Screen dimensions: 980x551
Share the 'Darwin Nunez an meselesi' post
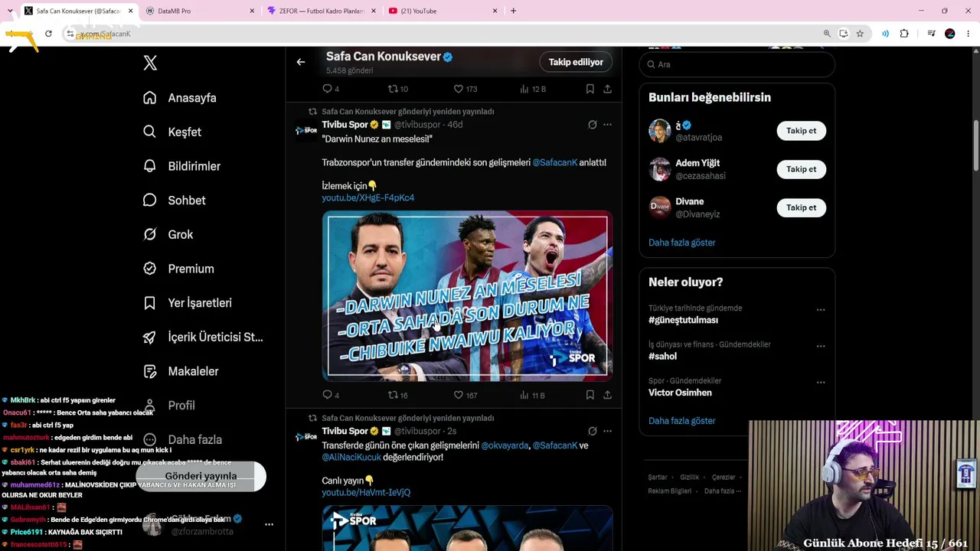(x=607, y=395)
